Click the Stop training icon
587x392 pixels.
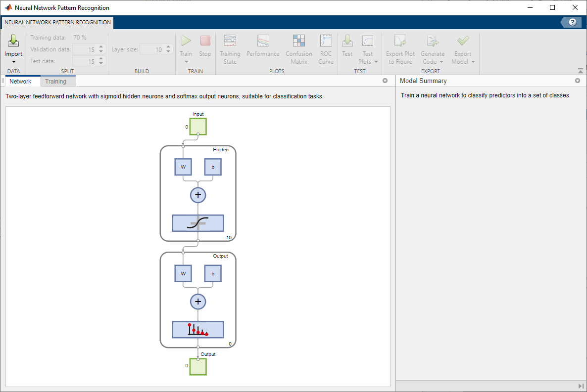pos(205,41)
